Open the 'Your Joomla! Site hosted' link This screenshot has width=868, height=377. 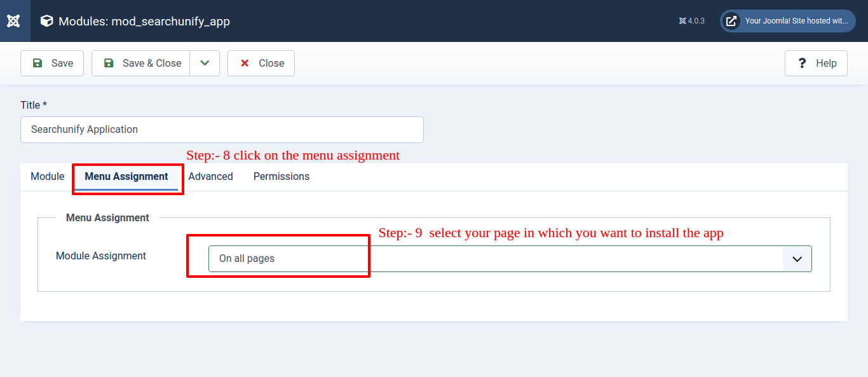796,21
